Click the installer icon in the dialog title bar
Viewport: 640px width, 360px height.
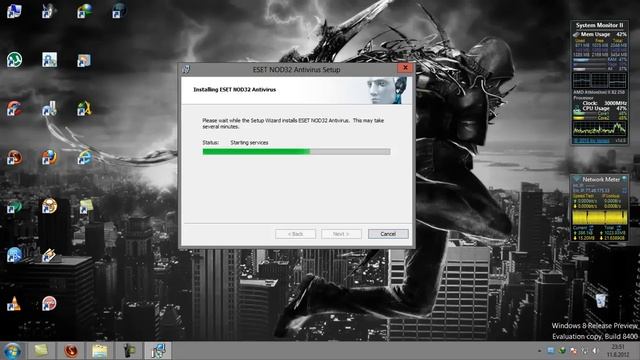(x=187, y=69)
